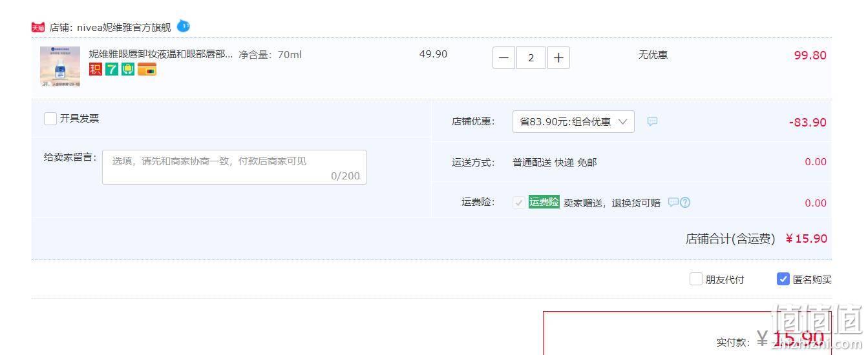
Task: Click the green 运费险 label tag
Action: pyautogui.click(x=544, y=202)
